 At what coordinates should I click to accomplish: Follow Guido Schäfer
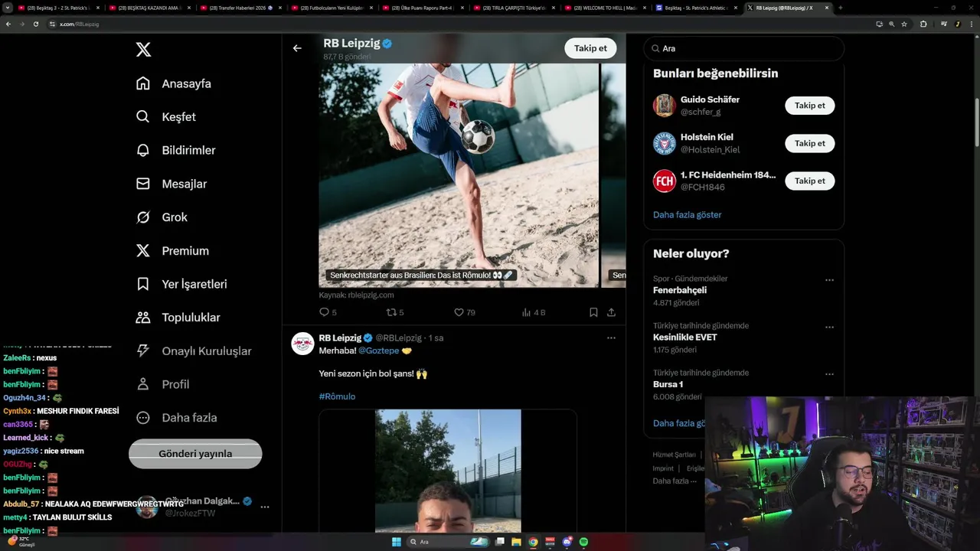click(x=809, y=106)
